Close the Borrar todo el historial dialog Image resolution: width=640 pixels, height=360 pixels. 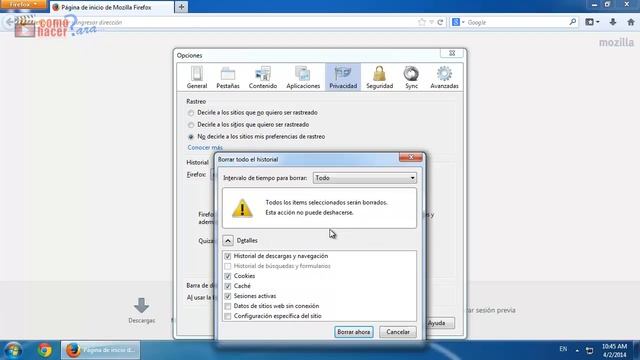tap(411, 157)
